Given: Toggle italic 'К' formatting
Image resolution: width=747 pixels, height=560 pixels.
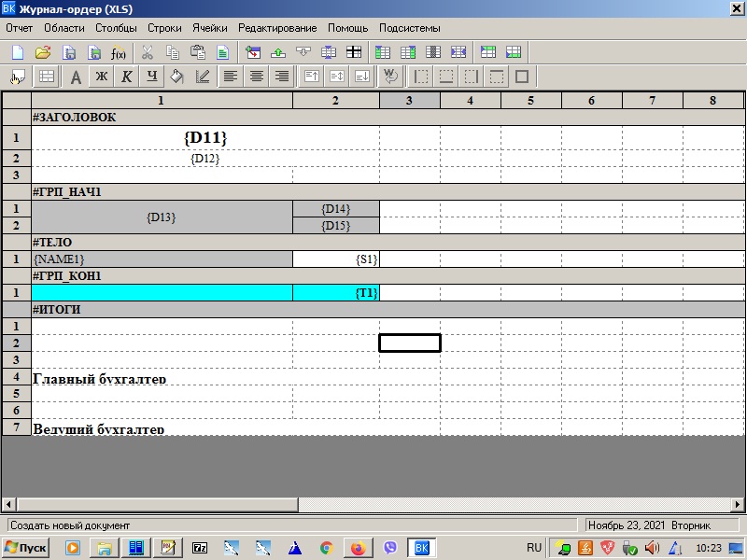Looking at the screenshot, I should click(126, 77).
